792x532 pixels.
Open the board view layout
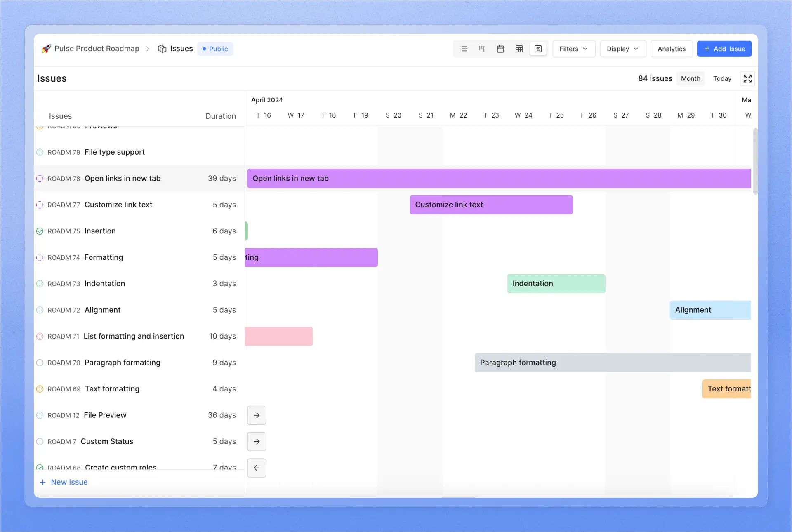coord(481,49)
